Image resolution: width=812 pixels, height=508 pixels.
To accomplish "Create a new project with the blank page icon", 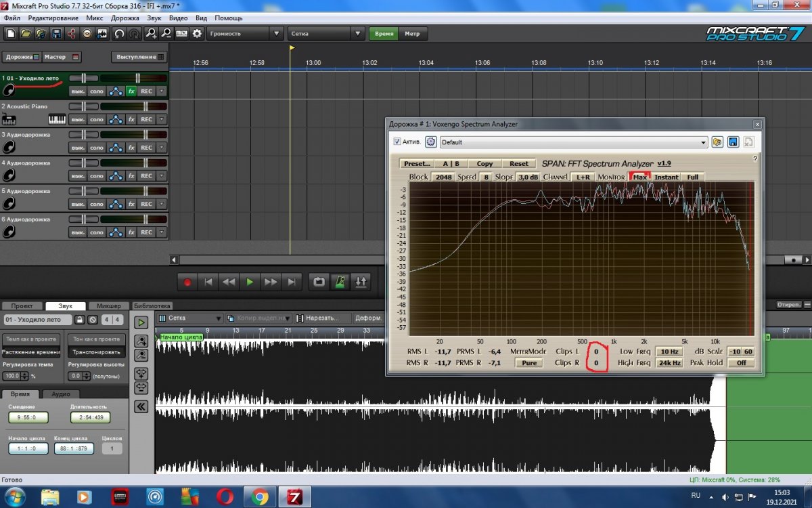I will pos(11,33).
